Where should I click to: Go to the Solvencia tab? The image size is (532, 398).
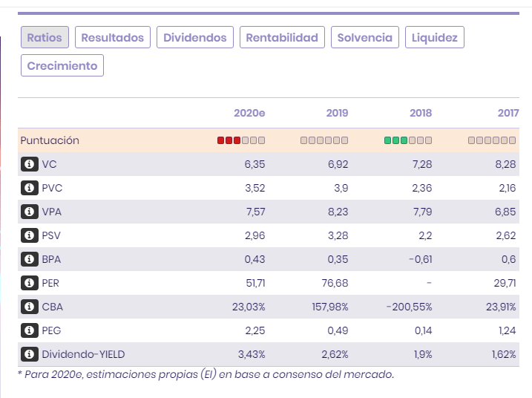tap(365, 37)
